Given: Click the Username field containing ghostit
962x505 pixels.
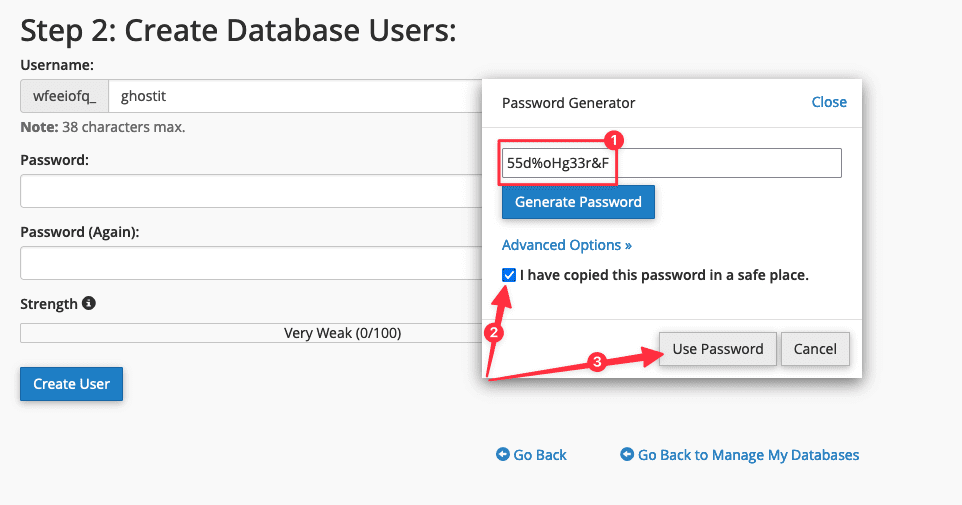Looking at the screenshot, I should [295, 96].
